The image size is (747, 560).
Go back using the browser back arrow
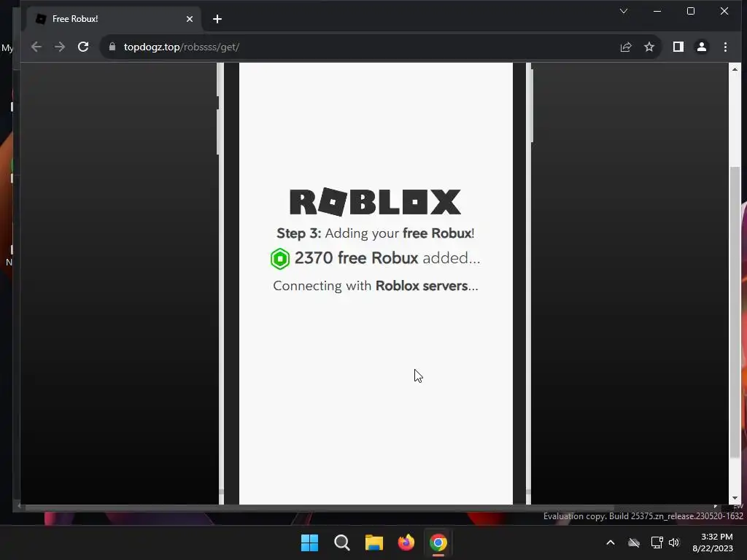point(36,47)
